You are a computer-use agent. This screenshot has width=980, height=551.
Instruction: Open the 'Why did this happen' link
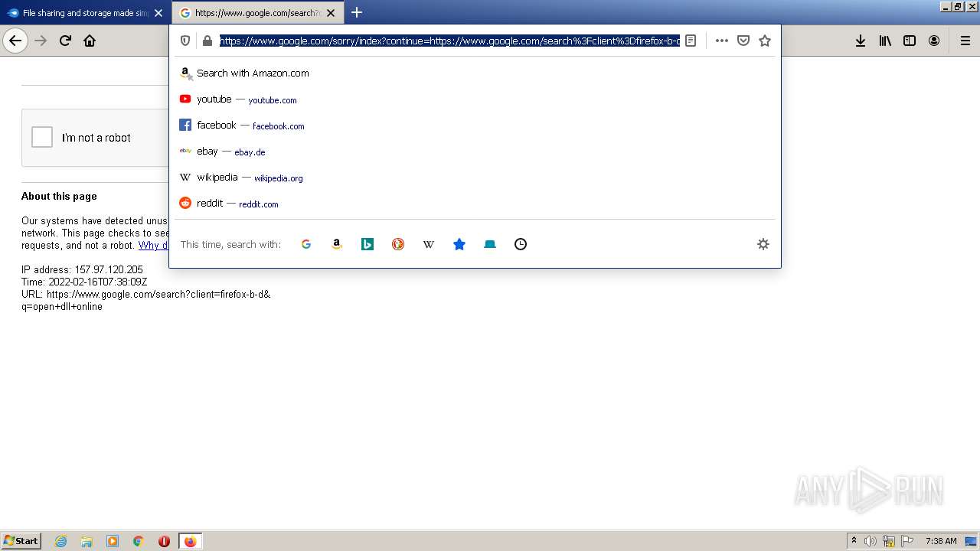(x=153, y=246)
